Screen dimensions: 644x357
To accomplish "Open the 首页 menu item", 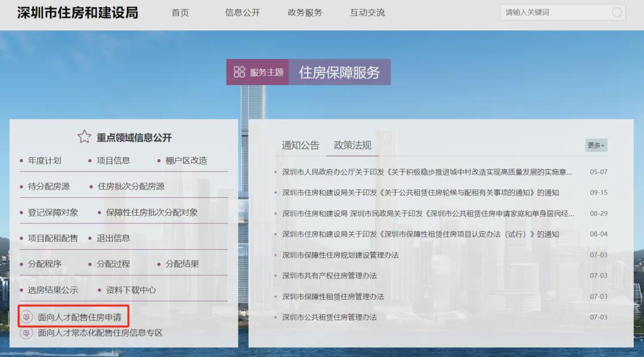I will (180, 13).
